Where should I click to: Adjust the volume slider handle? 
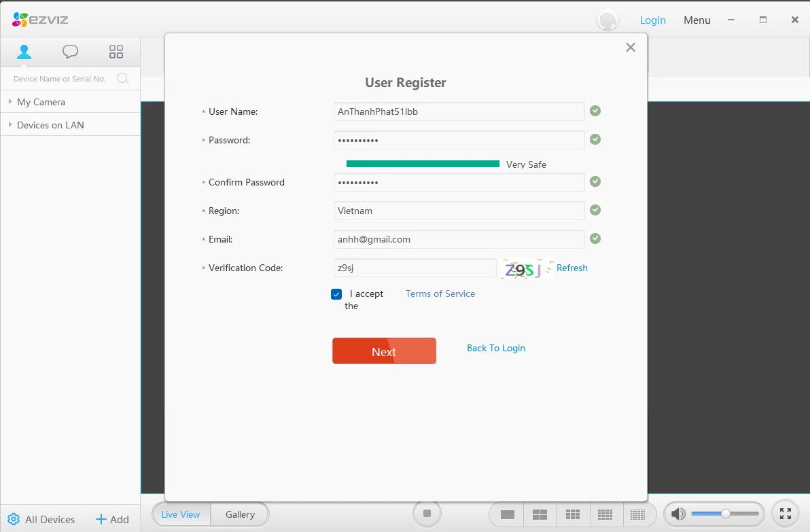point(726,514)
